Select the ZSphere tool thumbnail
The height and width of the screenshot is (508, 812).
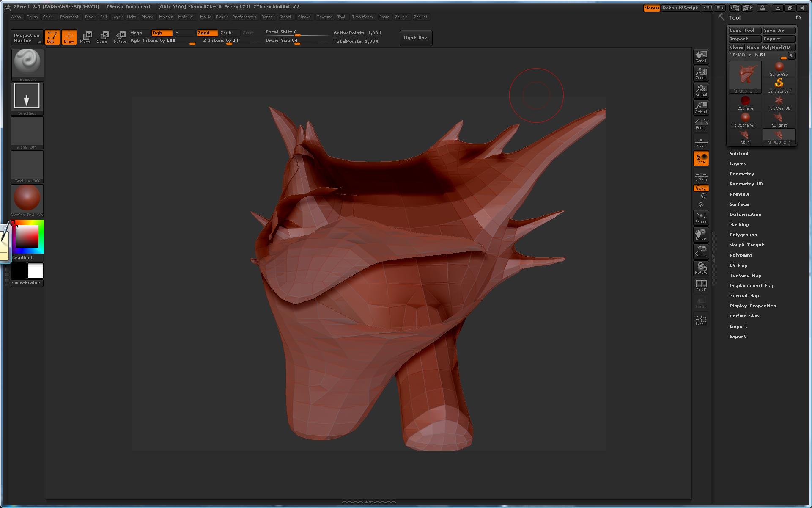(745, 102)
